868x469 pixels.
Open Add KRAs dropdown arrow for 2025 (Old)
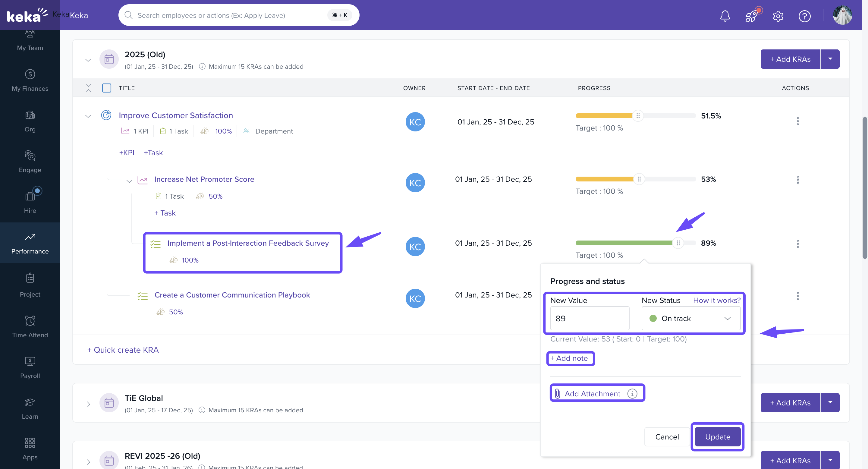tap(830, 59)
